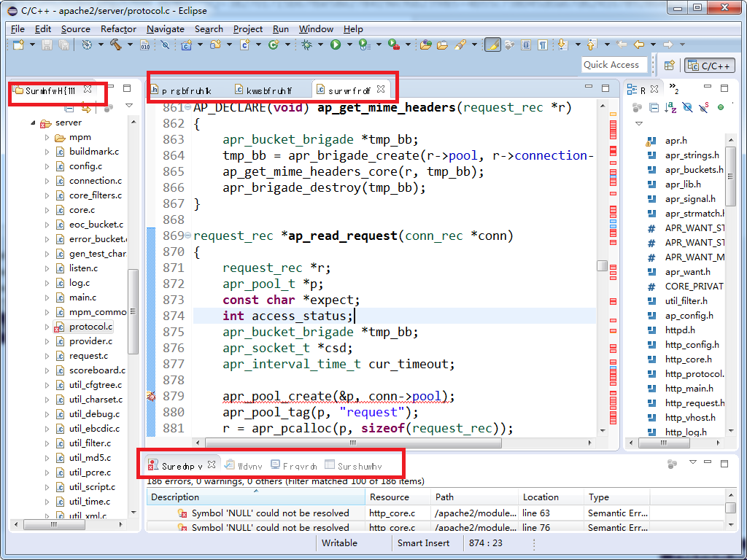Launch Debug with the bug icon
This screenshot has height=560, width=747.
307,44
